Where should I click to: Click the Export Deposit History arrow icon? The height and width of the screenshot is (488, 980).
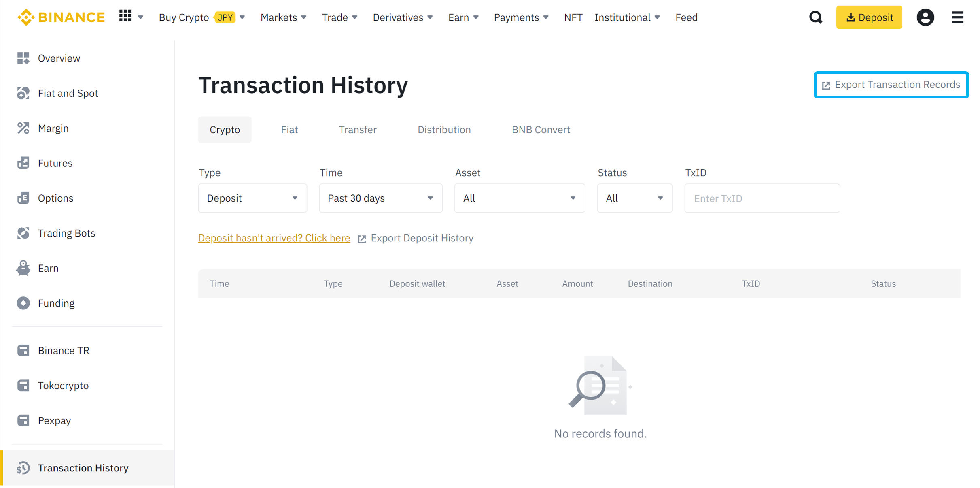point(362,239)
